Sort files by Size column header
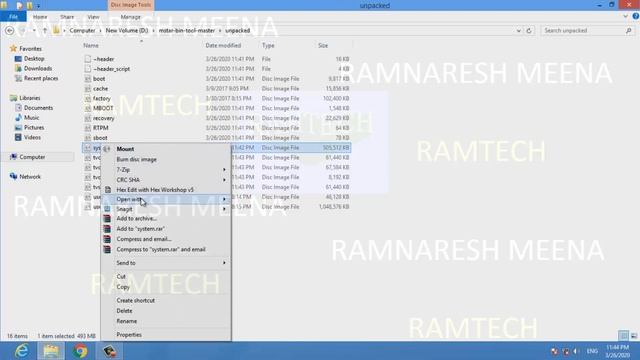The width and height of the screenshot is (640, 360). click(x=323, y=45)
